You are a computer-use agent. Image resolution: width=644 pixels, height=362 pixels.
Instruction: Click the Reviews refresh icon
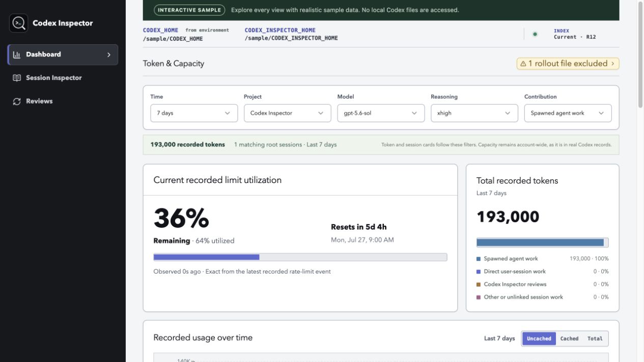tap(17, 101)
